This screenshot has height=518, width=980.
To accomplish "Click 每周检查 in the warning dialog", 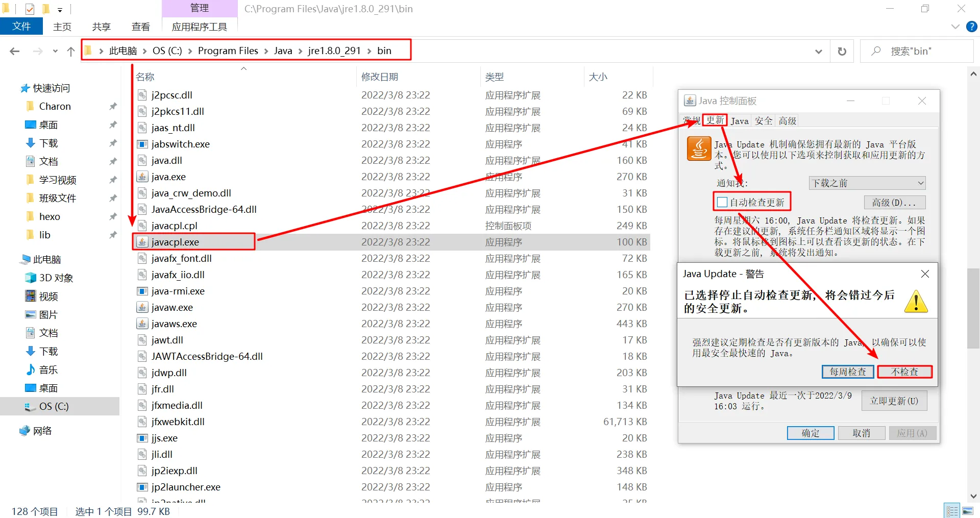I will [x=848, y=372].
